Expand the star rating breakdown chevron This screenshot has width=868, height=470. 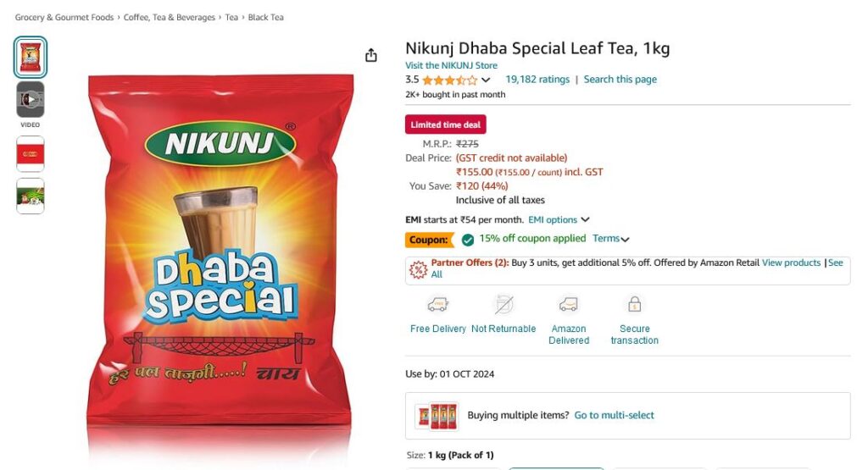pyautogui.click(x=486, y=80)
